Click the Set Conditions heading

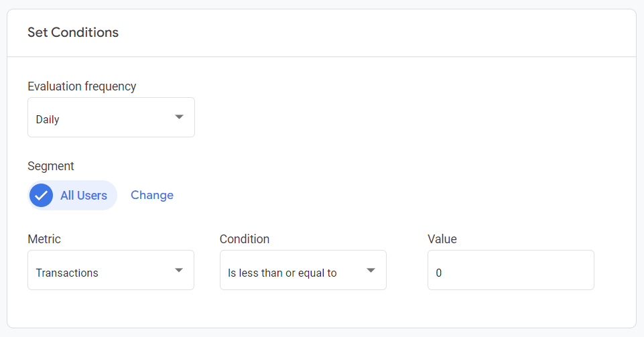[73, 32]
